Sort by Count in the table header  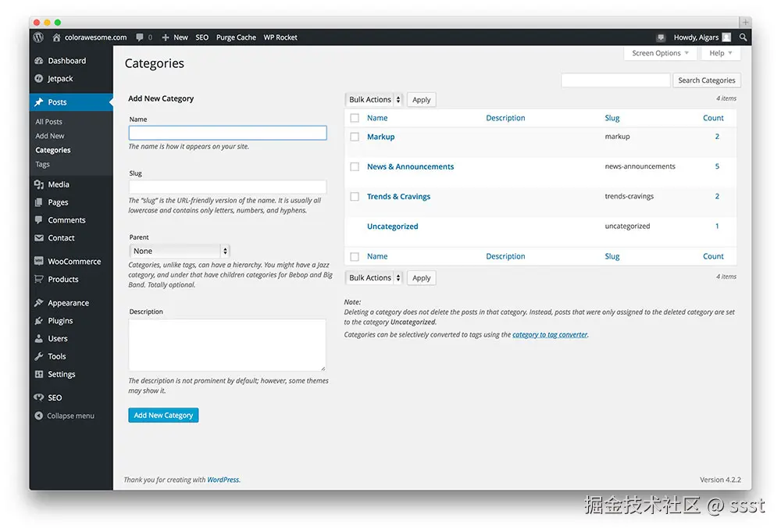tap(713, 118)
